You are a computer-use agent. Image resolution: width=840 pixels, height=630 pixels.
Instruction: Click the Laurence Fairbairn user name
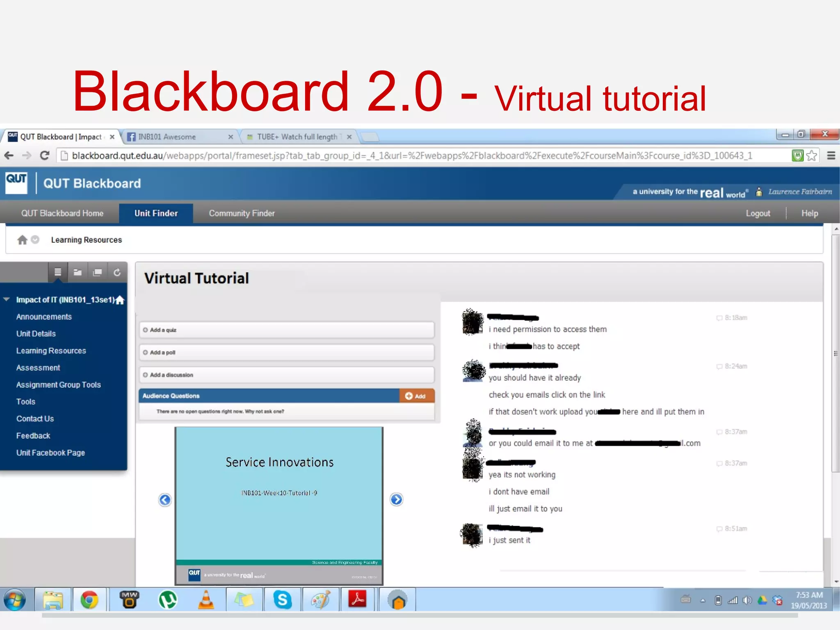800,192
